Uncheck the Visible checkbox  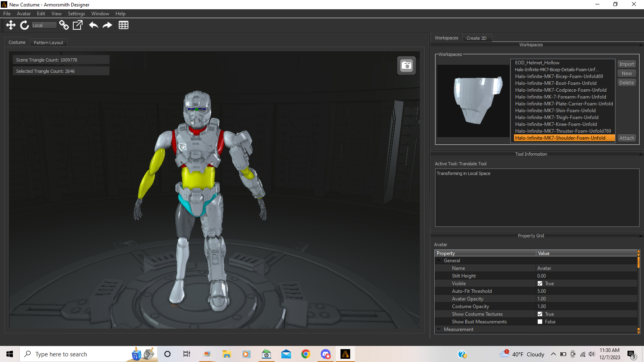pos(540,284)
